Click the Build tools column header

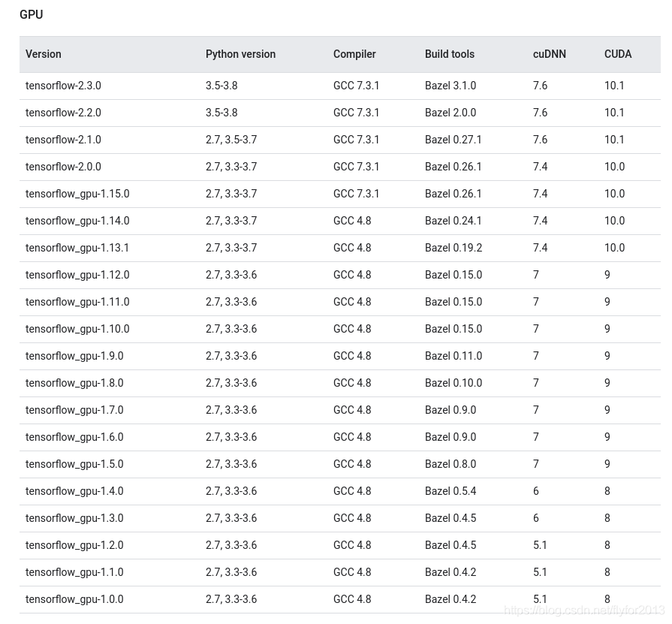tap(450, 54)
